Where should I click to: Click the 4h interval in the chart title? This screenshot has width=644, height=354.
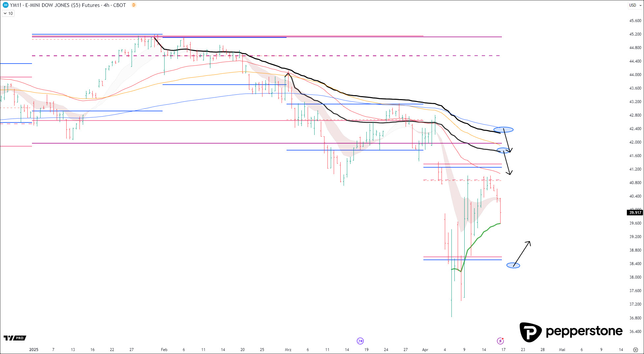point(106,5)
